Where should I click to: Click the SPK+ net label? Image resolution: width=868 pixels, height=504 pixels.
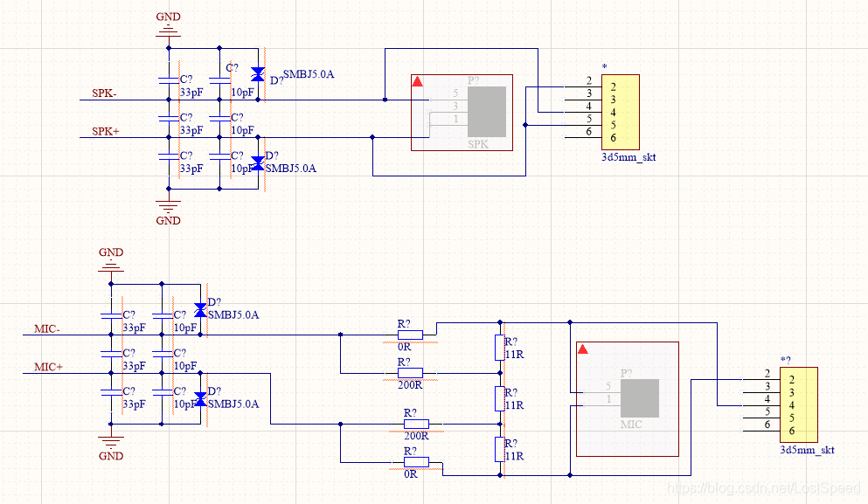click(105, 131)
